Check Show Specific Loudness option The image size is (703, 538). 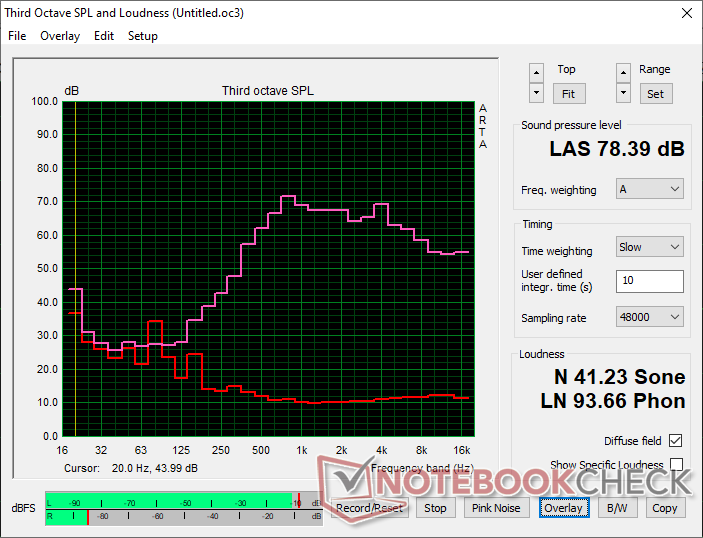tap(676, 464)
